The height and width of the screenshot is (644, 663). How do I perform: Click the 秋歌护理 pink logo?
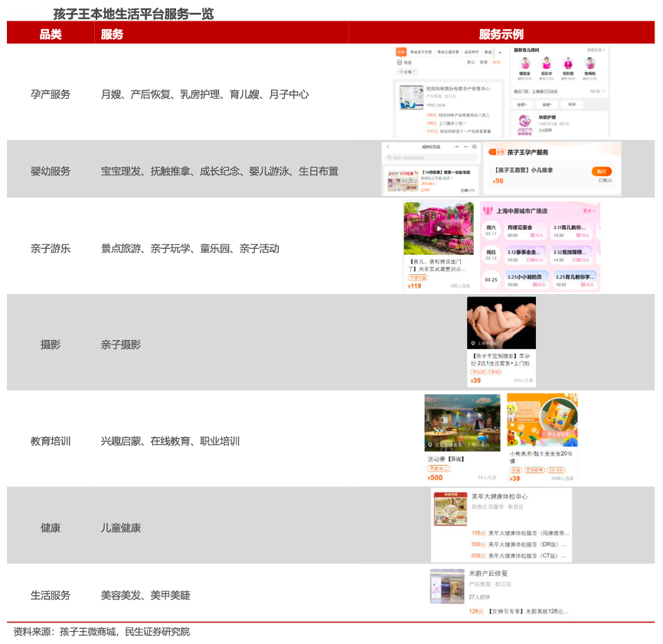pyautogui.click(x=524, y=121)
